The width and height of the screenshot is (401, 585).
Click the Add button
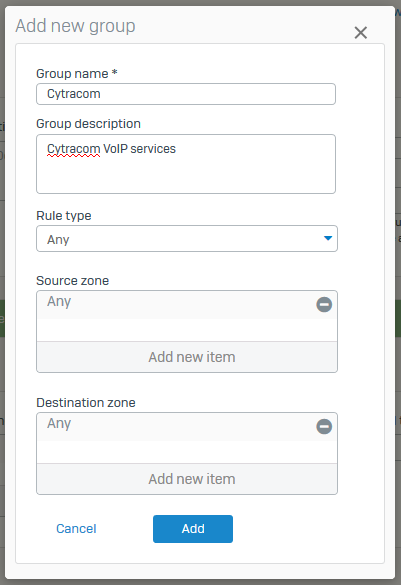193,529
